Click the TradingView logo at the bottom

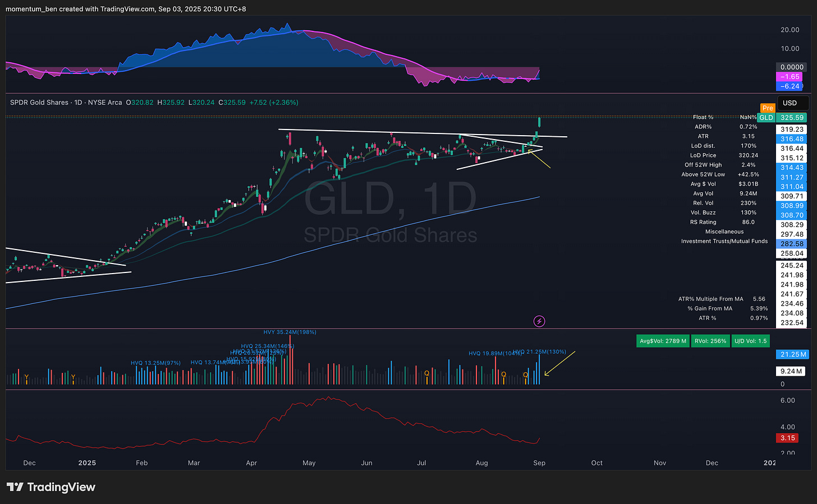pos(52,487)
